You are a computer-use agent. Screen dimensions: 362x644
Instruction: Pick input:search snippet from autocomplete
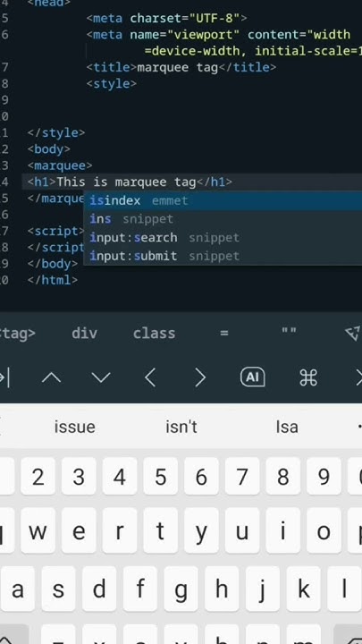tap(223, 238)
